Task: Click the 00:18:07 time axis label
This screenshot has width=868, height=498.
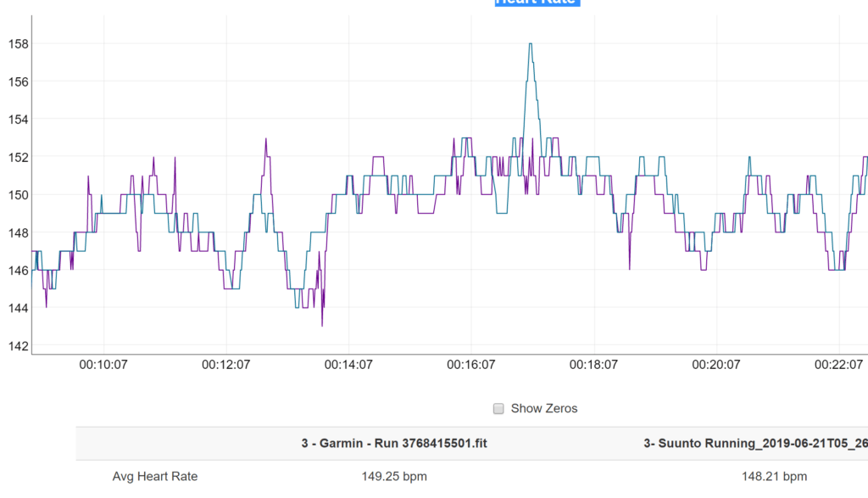Action: [x=593, y=365]
